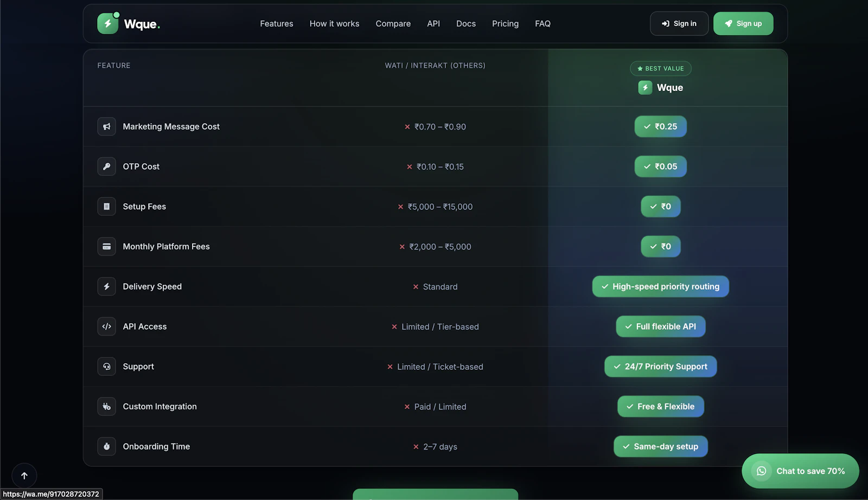Click the checkmark in Same-day setup badge

point(626,446)
